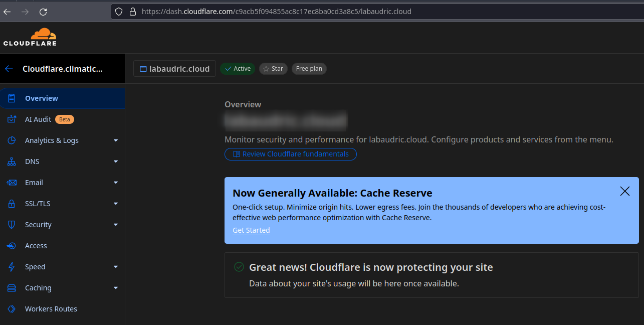The width and height of the screenshot is (644, 325).
Task: Click the Free plan badge
Action: click(x=309, y=69)
